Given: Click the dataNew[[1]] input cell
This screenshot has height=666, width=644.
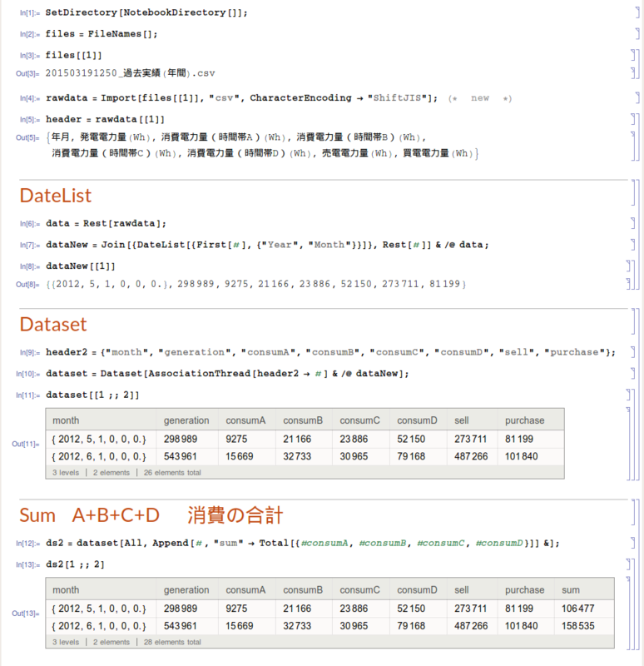Looking at the screenshot, I should click(x=81, y=266).
